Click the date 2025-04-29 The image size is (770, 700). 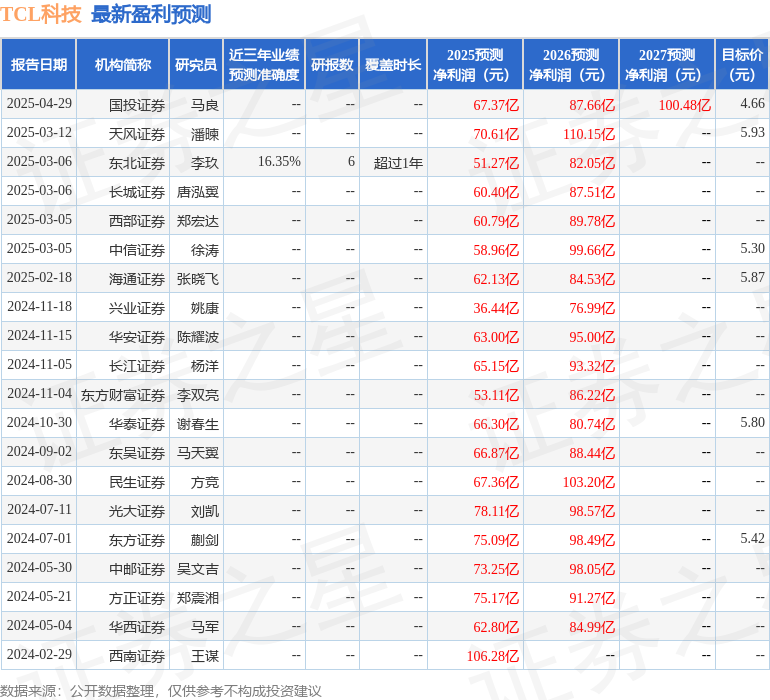click(39, 103)
